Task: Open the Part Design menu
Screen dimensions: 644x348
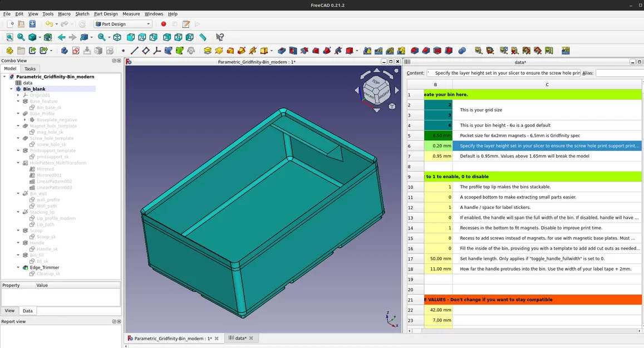Action: pyautogui.click(x=105, y=14)
